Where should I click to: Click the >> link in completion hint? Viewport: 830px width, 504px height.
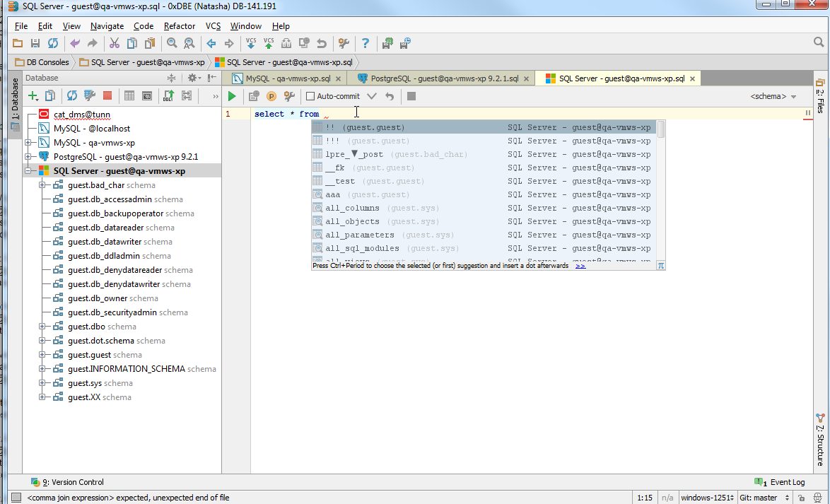(580, 266)
